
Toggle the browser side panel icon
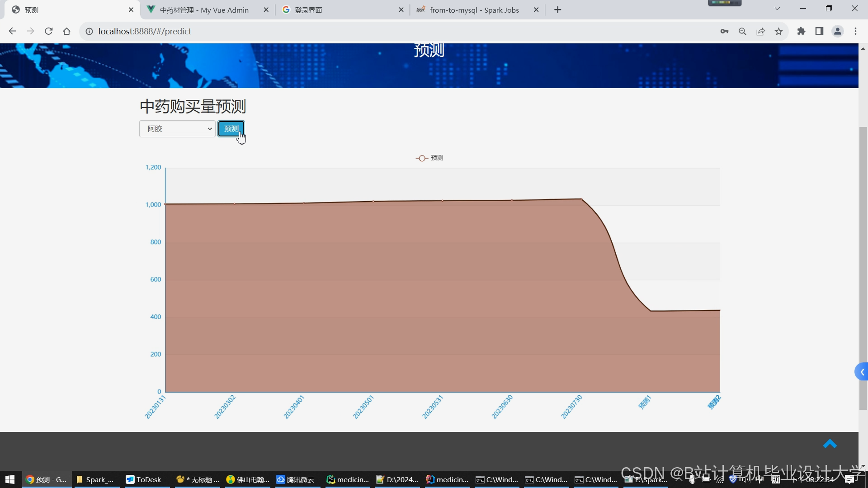[x=819, y=31]
